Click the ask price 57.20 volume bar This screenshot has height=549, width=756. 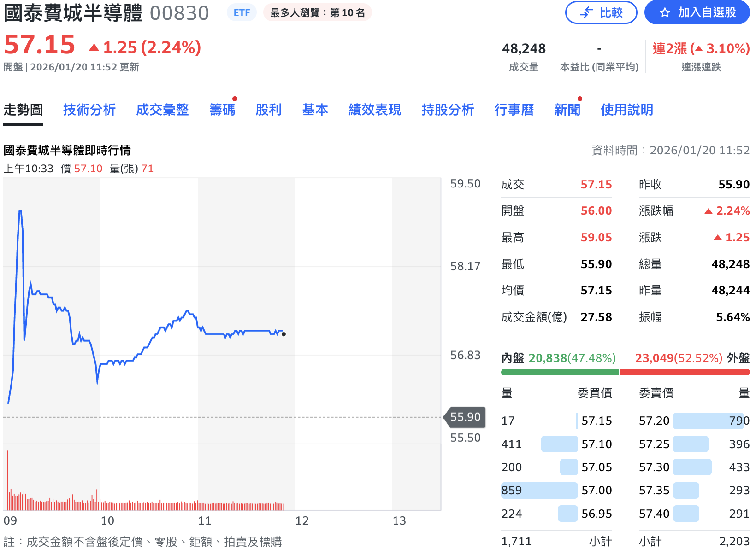[709, 421]
